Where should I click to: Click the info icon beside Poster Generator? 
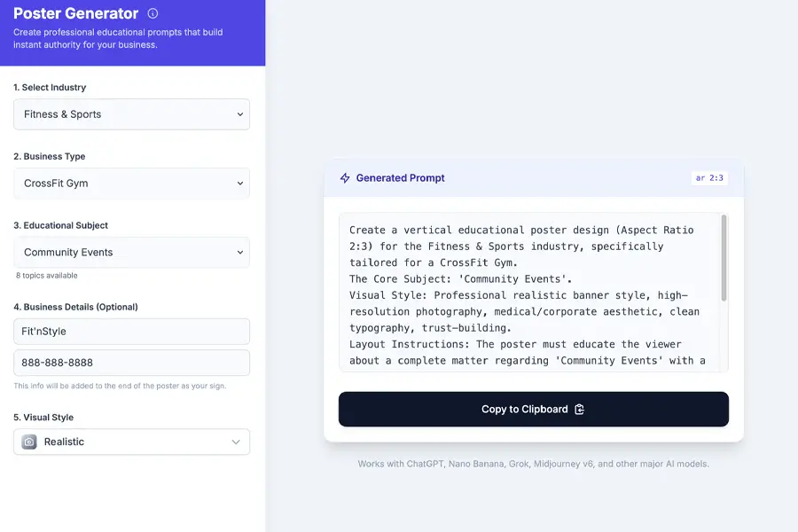(x=153, y=13)
